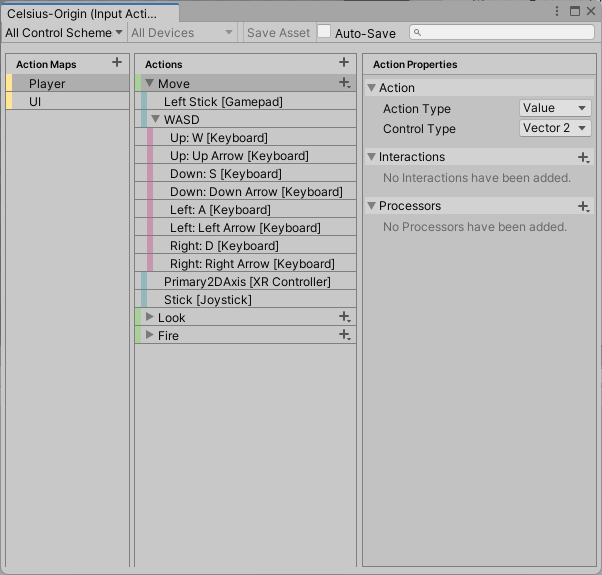Click the Fire action name
Image resolution: width=602 pixels, height=575 pixels.
click(x=168, y=336)
